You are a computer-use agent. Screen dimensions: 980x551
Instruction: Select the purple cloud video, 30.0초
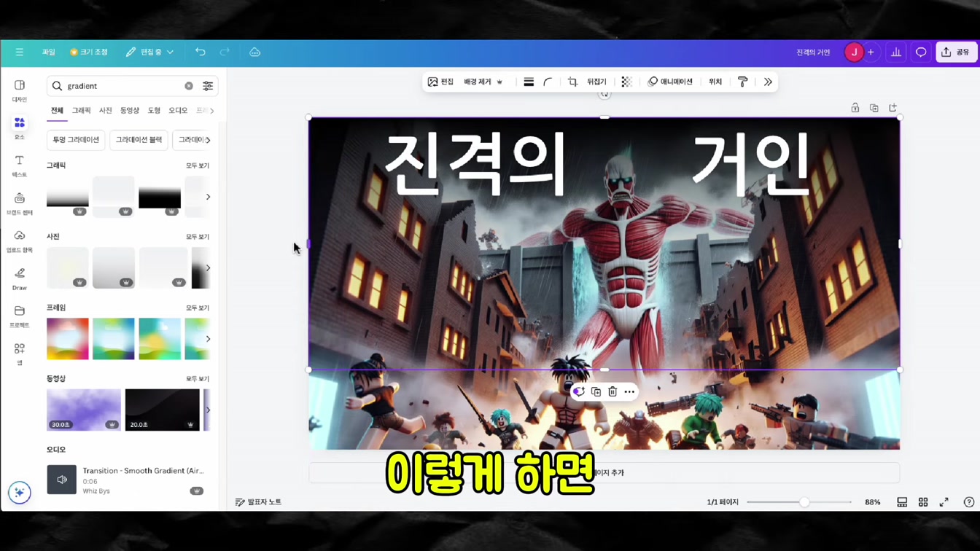[84, 410]
